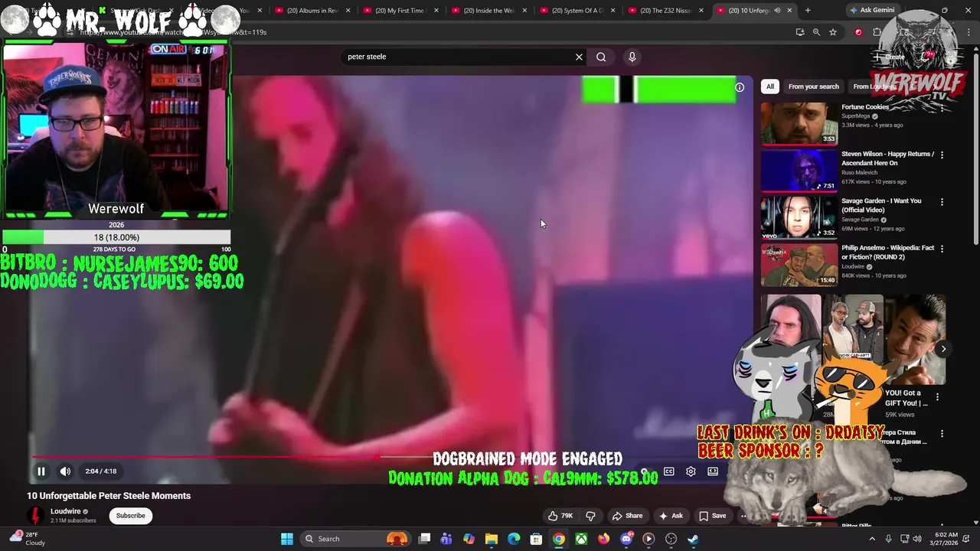The width and height of the screenshot is (980, 551).
Task: Select 'From your search' filter chip
Action: (813, 86)
